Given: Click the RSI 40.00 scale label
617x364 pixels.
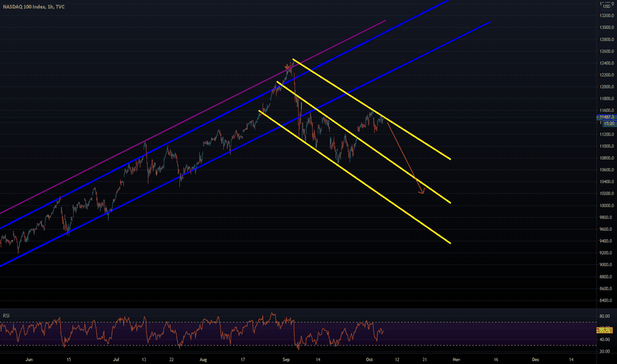Looking at the screenshot, I should click(x=604, y=340).
